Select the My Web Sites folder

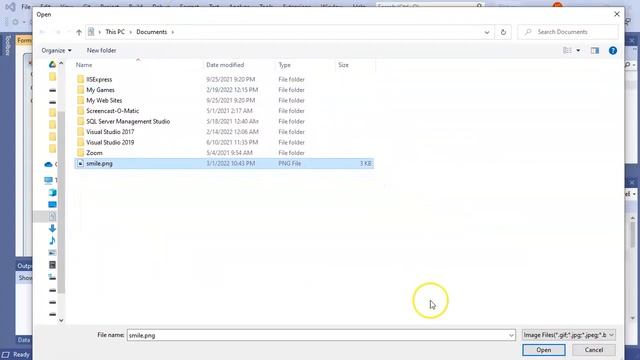tap(104, 100)
